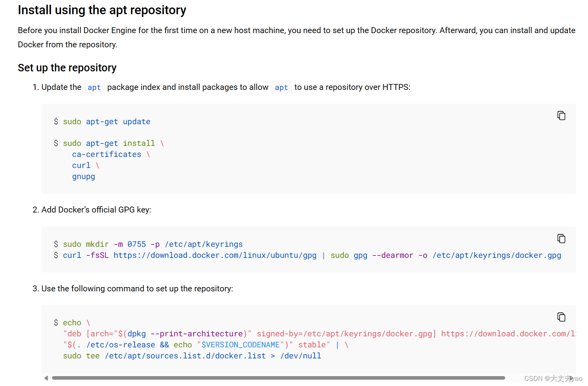Click left arrow of horizontal code scrollbar
588x386 pixels.
[46, 378]
